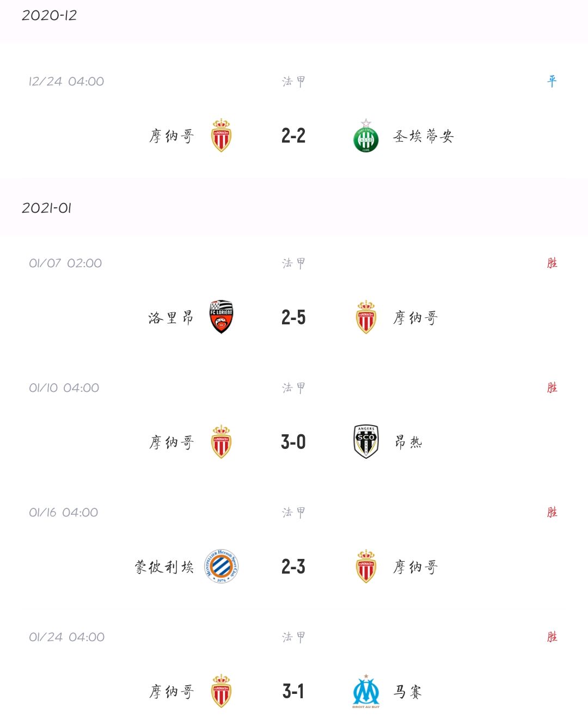588x720 pixels.
Task: Select the Angers SCO club crest
Action: [x=366, y=441]
